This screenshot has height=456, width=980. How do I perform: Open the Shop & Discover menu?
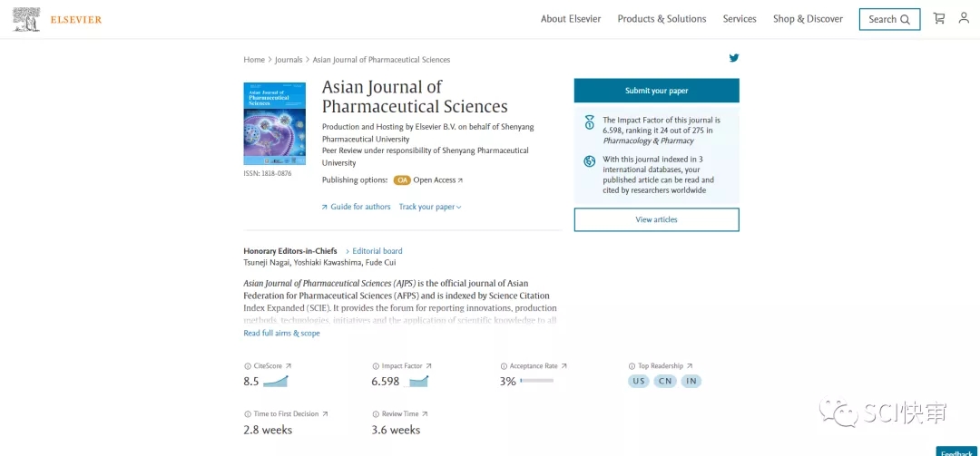pos(808,19)
